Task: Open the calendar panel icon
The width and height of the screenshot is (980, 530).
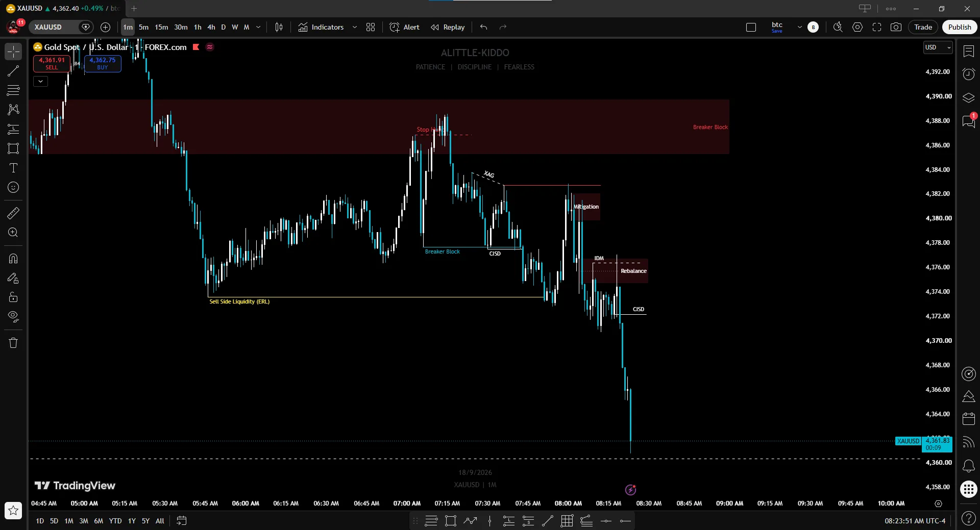Action: tap(968, 419)
